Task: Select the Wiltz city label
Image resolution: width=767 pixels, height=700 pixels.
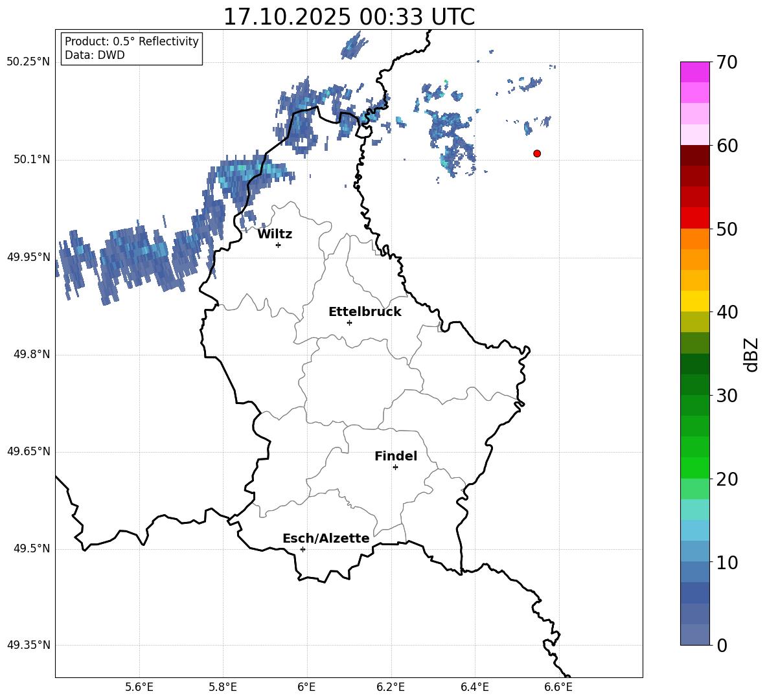Action: tap(275, 234)
